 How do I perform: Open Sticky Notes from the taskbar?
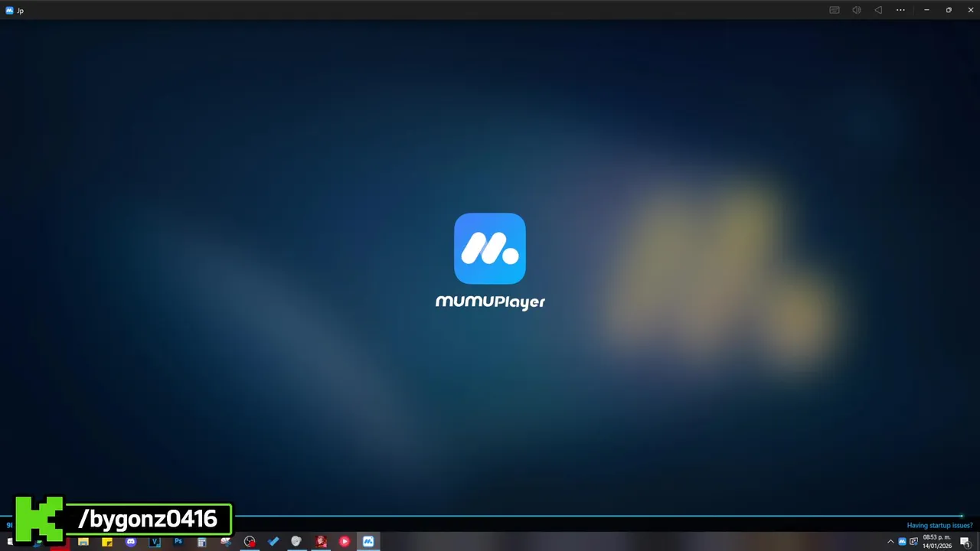click(x=107, y=542)
